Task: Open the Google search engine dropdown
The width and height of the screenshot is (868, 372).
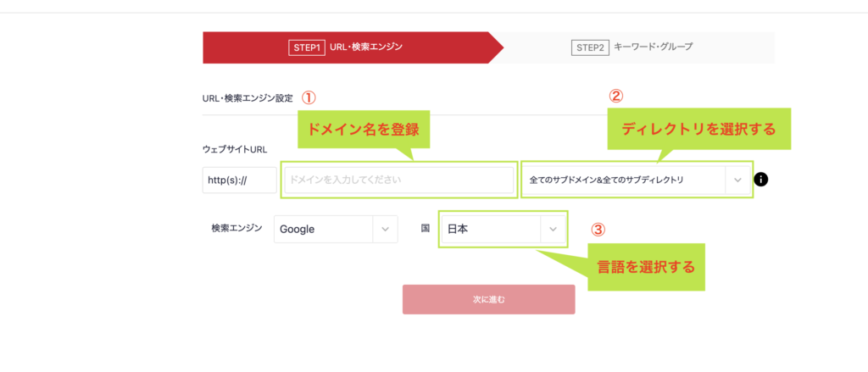Action: pyautogui.click(x=324, y=229)
